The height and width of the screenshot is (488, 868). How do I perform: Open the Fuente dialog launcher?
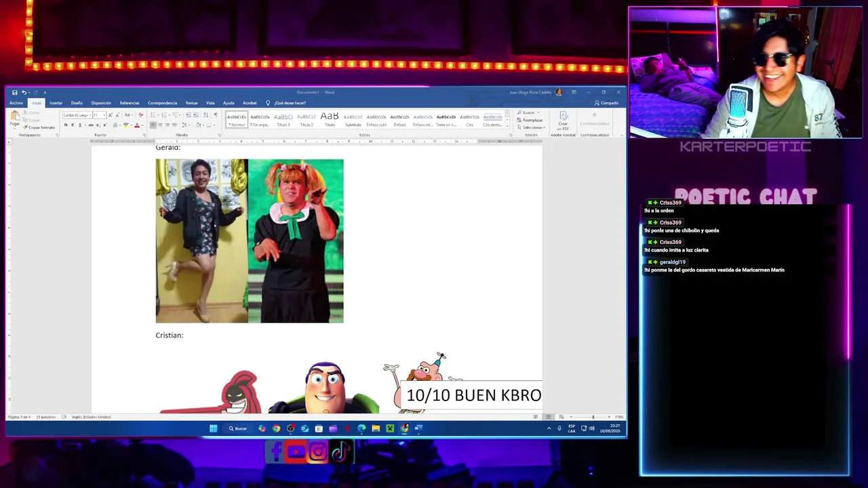(144, 135)
